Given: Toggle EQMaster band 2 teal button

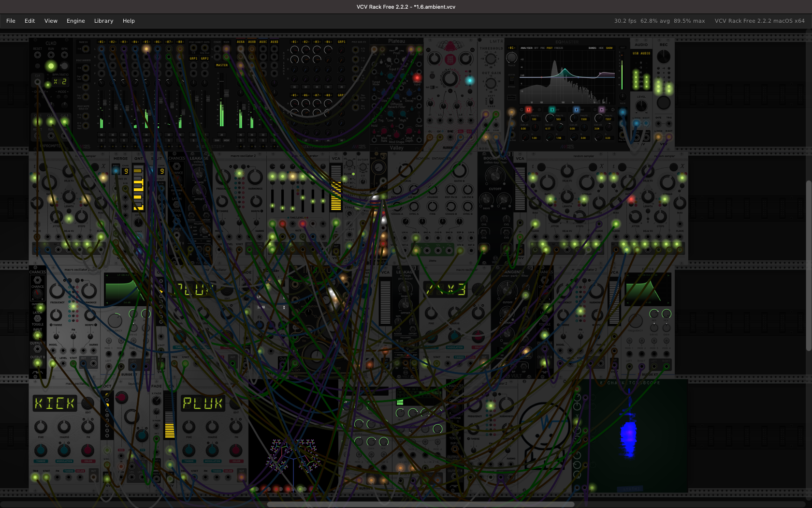Looking at the screenshot, I should (552, 109).
